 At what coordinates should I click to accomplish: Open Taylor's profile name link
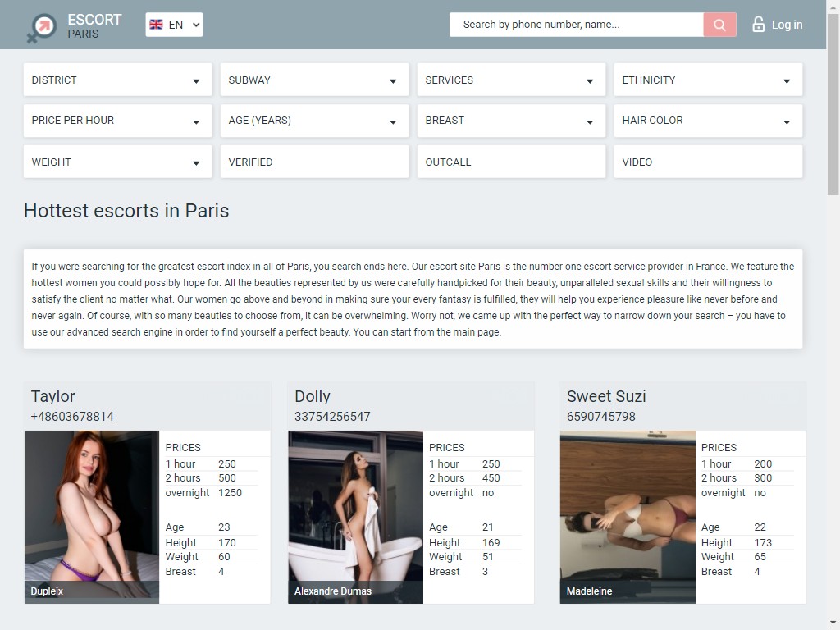click(x=52, y=396)
